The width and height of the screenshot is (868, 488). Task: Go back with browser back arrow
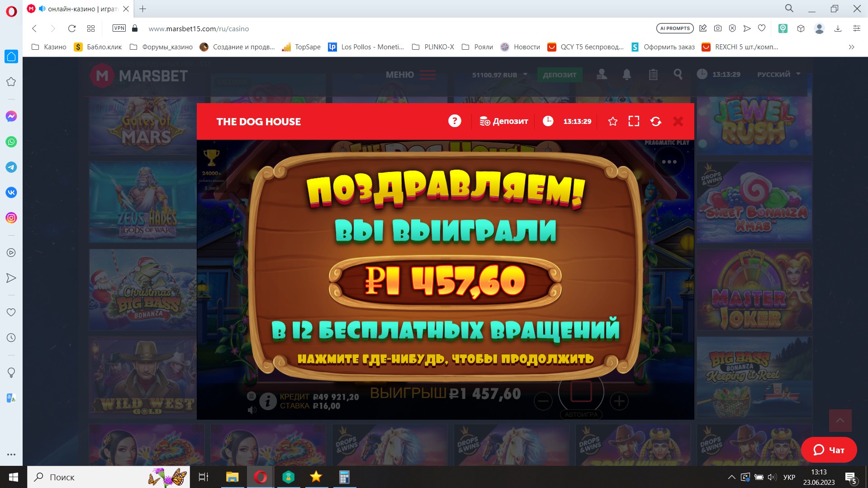34,28
